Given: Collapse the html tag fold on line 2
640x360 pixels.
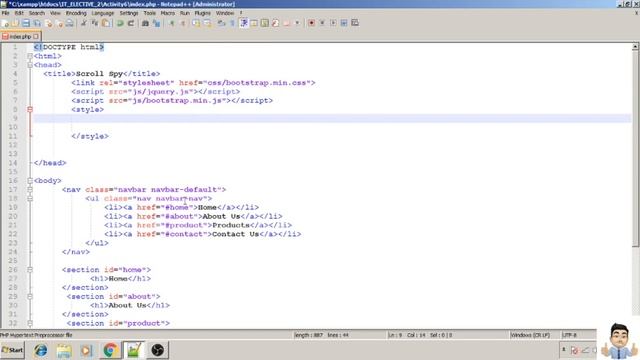Looking at the screenshot, I should click(30, 56).
